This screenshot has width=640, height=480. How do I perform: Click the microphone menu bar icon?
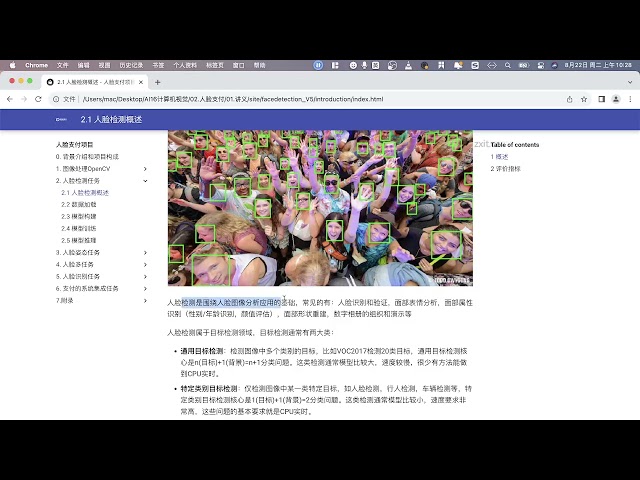(364, 65)
